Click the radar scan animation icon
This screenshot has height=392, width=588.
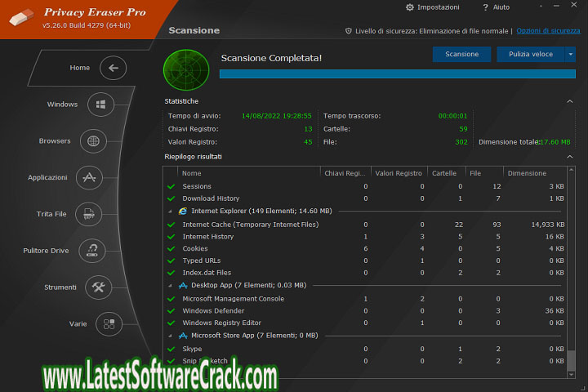tap(186, 69)
